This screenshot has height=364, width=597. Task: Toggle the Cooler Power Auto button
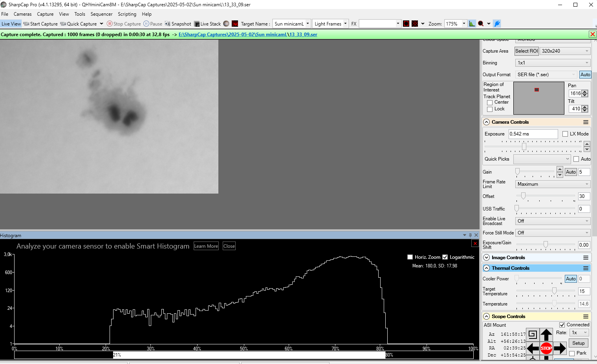click(x=571, y=279)
